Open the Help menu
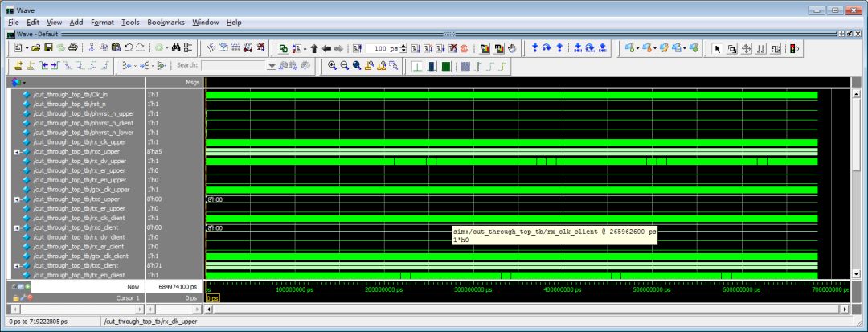Viewport: 868px width, 332px height. (x=234, y=23)
